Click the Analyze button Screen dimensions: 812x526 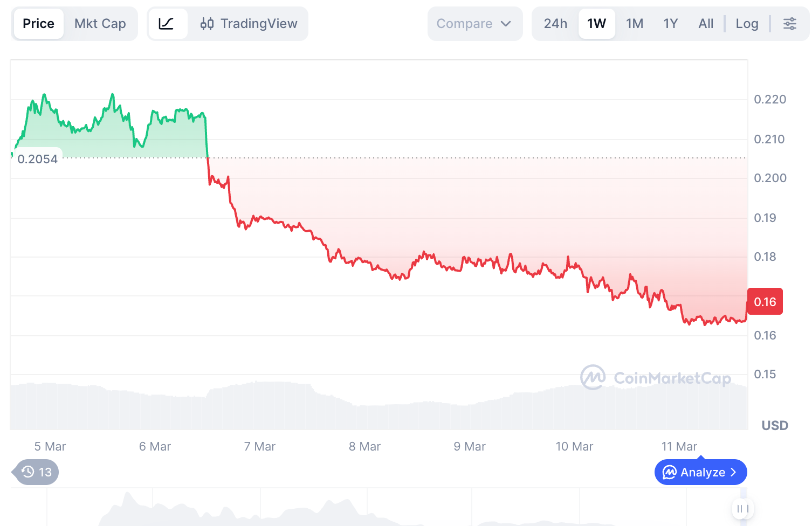[700, 472]
